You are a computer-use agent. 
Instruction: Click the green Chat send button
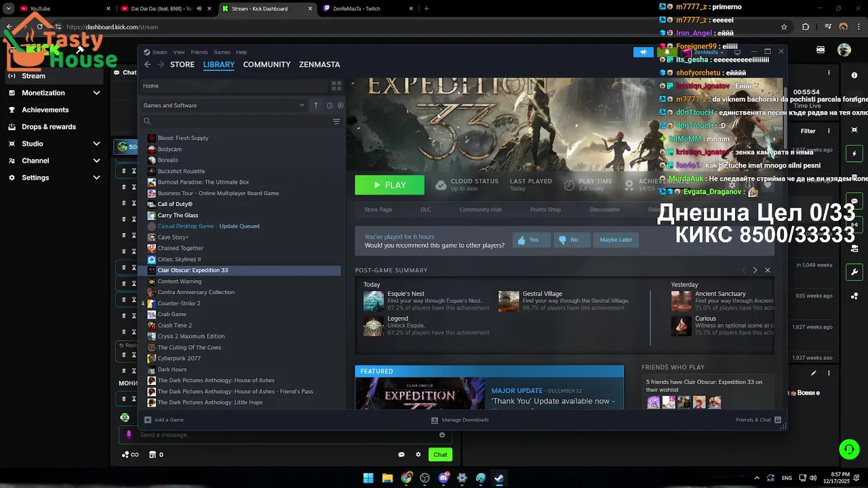[x=441, y=455]
